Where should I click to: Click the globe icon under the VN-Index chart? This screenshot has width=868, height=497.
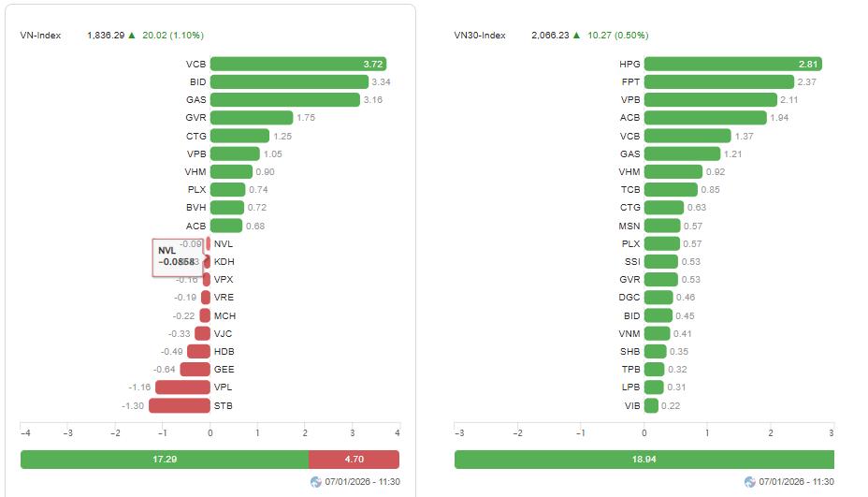click(x=316, y=482)
